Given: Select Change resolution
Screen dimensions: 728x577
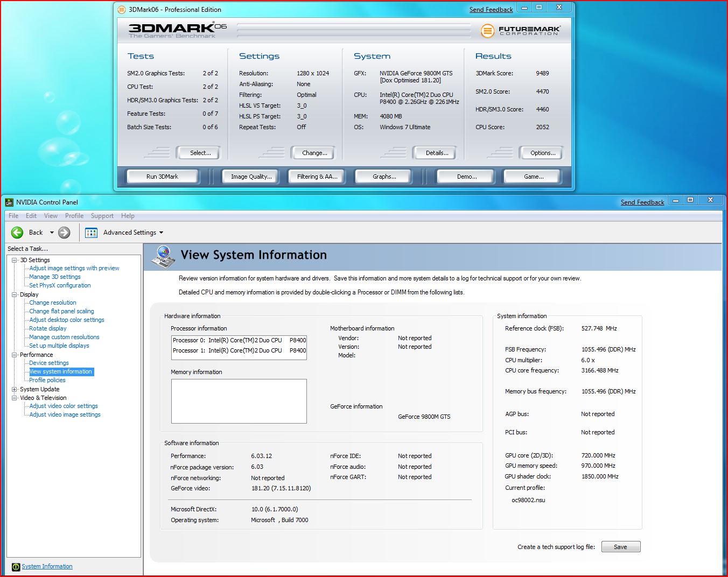Looking at the screenshot, I should tap(53, 302).
